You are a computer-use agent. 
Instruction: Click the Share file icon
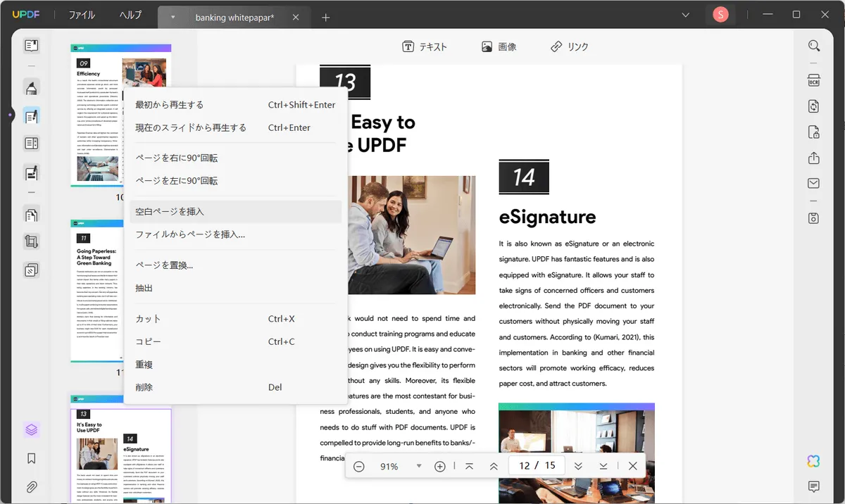click(x=814, y=158)
